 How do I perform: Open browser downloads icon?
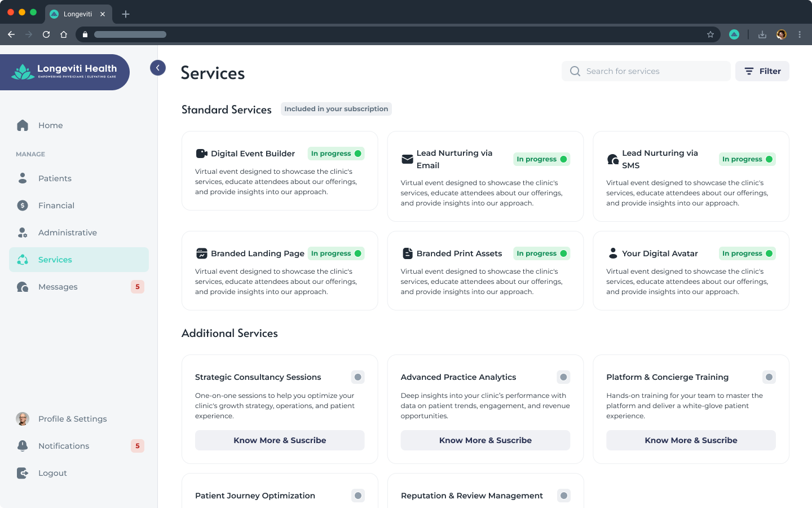tap(762, 34)
